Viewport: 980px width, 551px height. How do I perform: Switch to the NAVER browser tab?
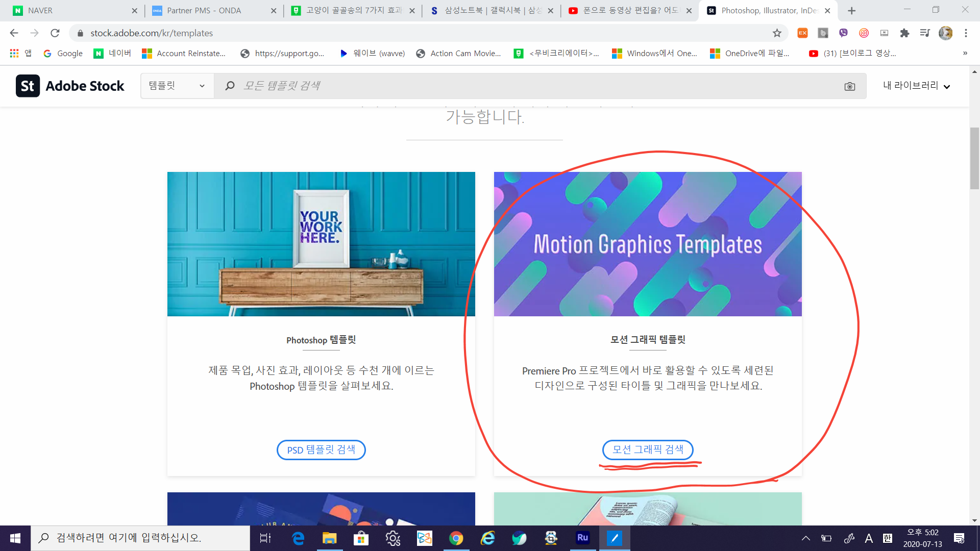click(71, 10)
